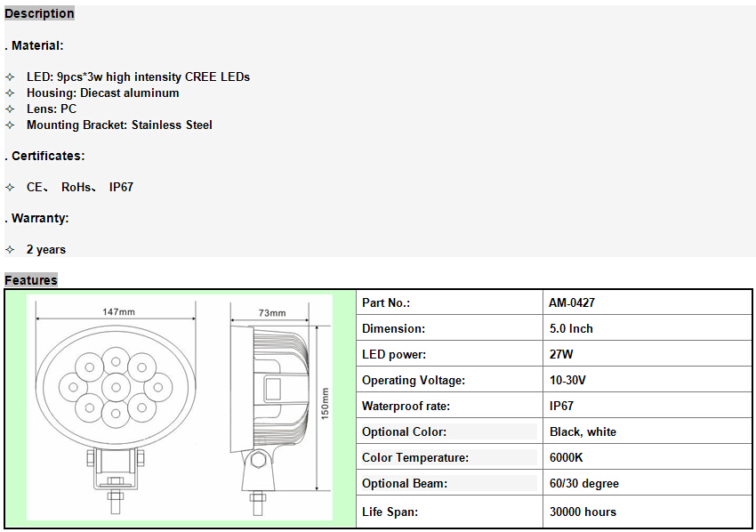Screen dimensions: 756x532
Task: Click the 147mm dimension label
Action: [118, 312]
